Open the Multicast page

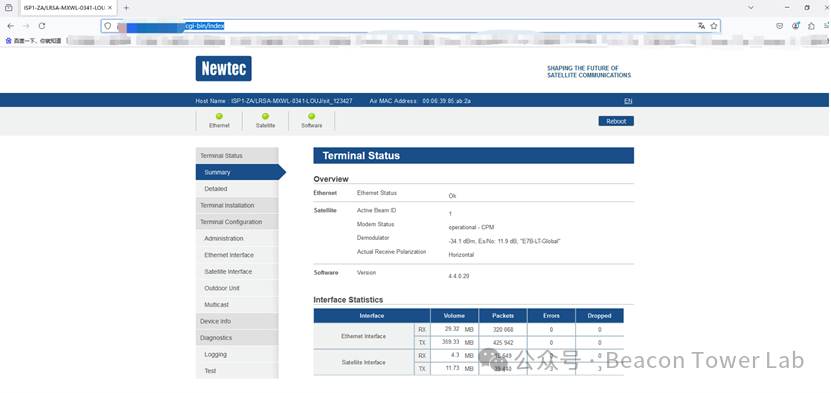click(237, 305)
